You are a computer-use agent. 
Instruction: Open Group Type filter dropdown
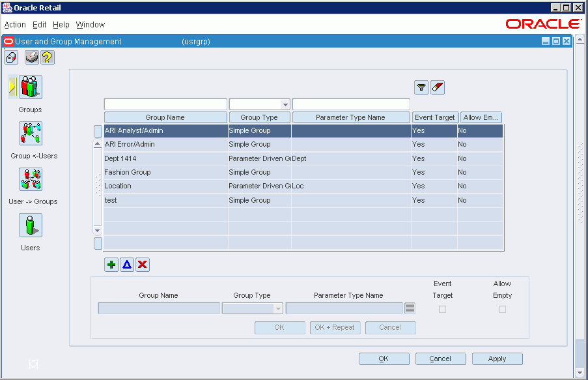click(x=285, y=104)
